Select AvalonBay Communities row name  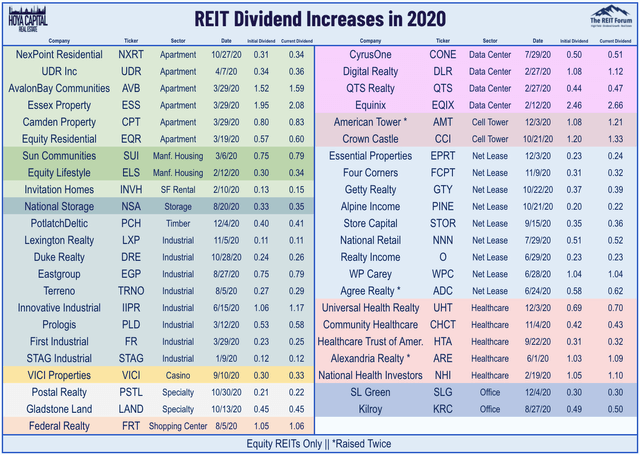pyautogui.click(x=59, y=89)
